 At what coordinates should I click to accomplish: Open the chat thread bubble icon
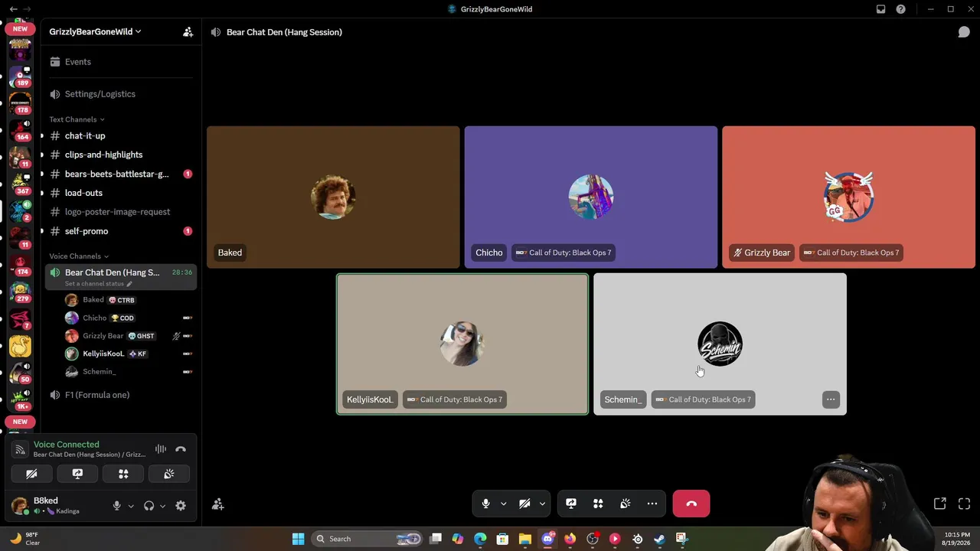tap(964, 32)
